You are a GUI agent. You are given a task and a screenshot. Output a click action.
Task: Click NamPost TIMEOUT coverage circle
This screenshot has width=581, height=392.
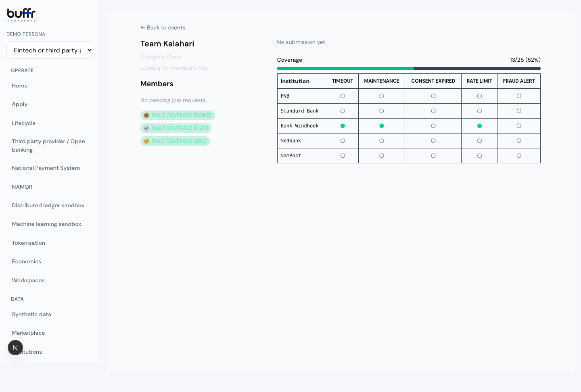(x=343, y=156)
